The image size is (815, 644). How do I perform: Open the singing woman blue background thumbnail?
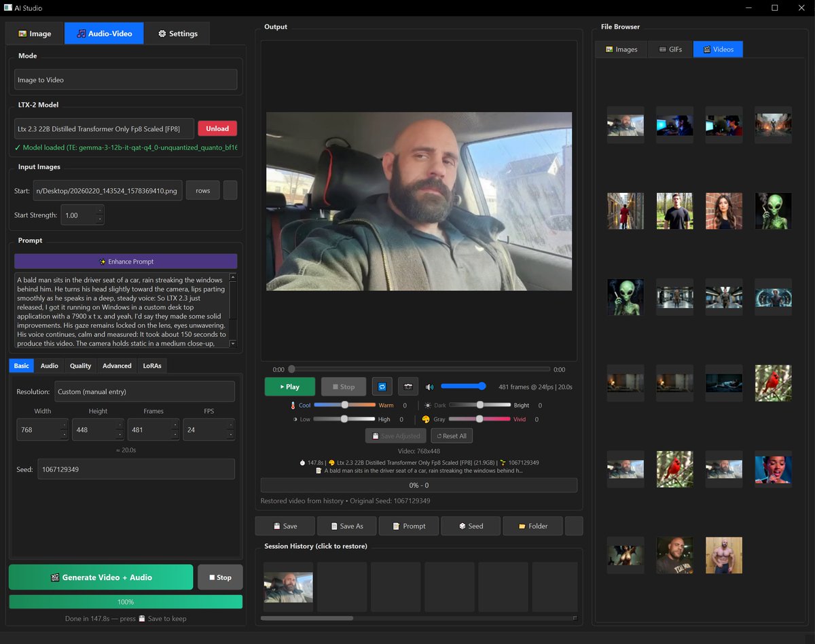773,469
